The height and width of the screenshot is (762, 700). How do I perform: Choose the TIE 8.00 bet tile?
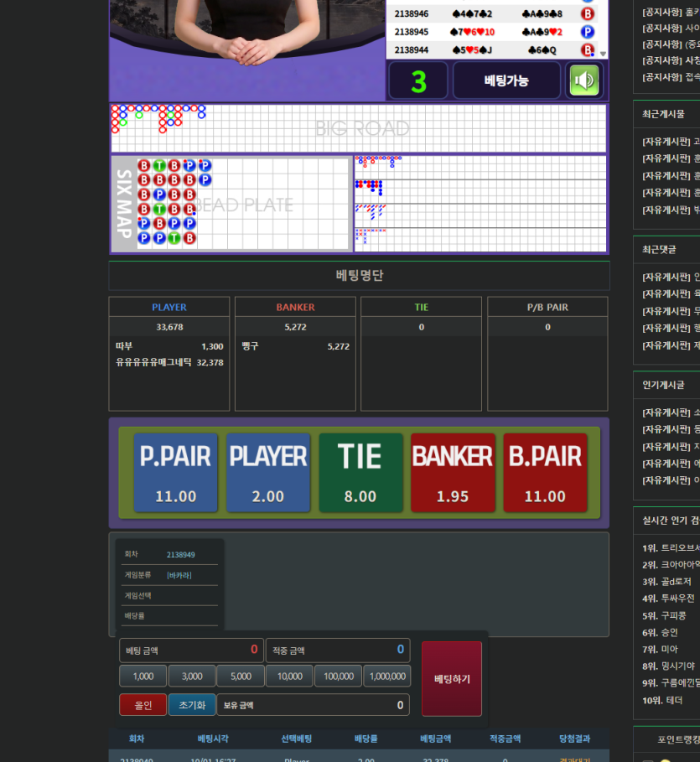coord(360,472)
